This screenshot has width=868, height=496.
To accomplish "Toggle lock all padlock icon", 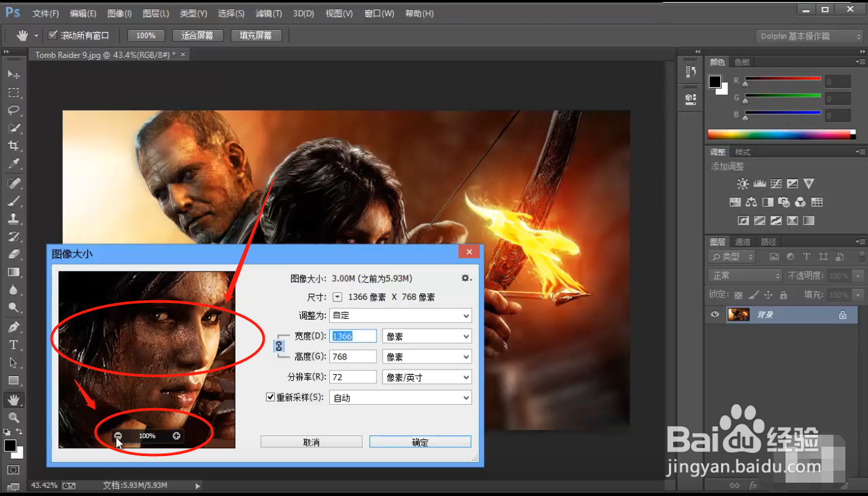I will [x=784, y=295].
